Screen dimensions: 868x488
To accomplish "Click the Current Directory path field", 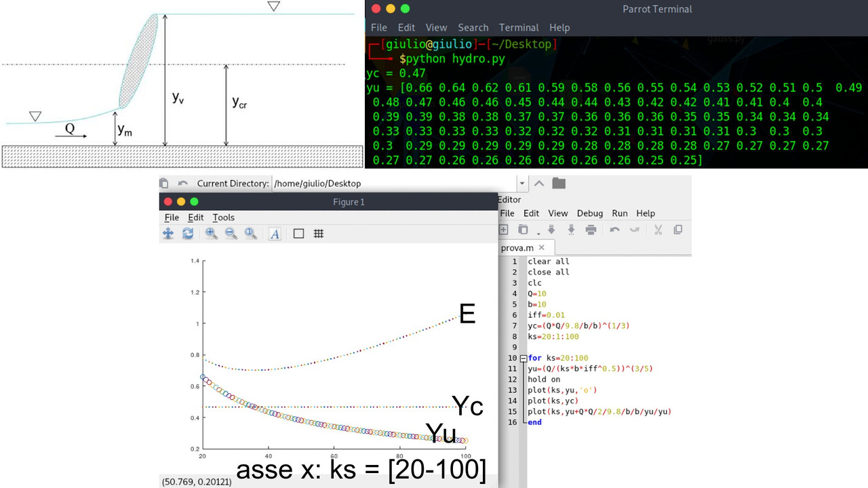I will click(394, 183).
